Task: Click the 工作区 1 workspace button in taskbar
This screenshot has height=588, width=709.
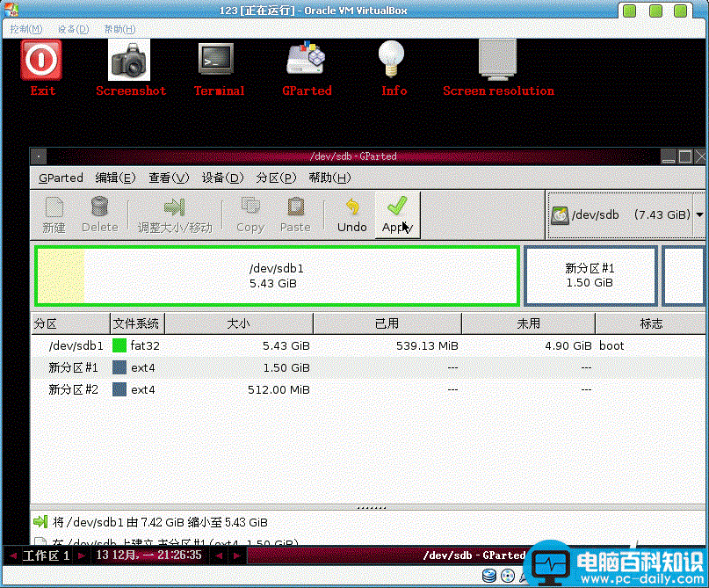Action: coord(47,555)
